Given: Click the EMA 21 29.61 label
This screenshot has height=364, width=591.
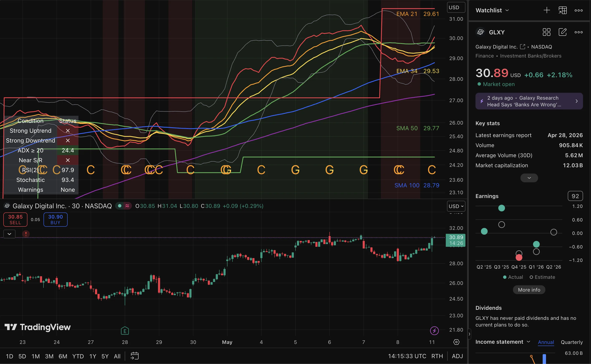Looking at the screenshot, I should point(418,14).
